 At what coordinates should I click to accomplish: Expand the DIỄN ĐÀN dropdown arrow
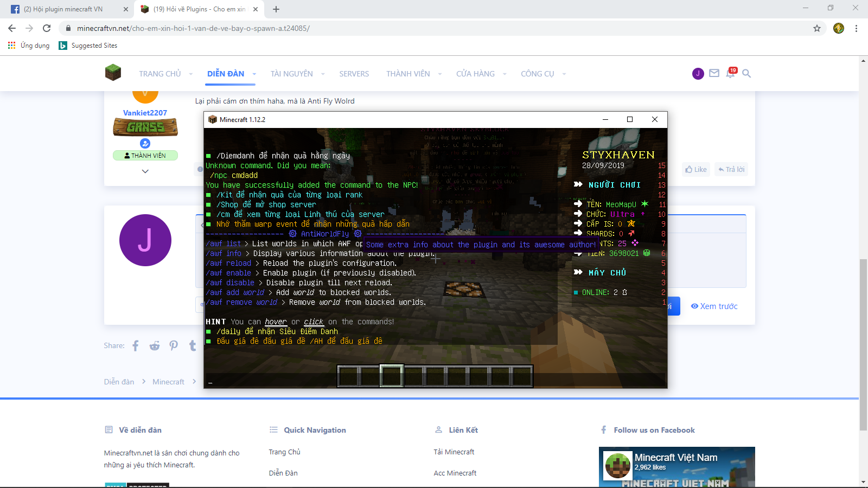254,74
